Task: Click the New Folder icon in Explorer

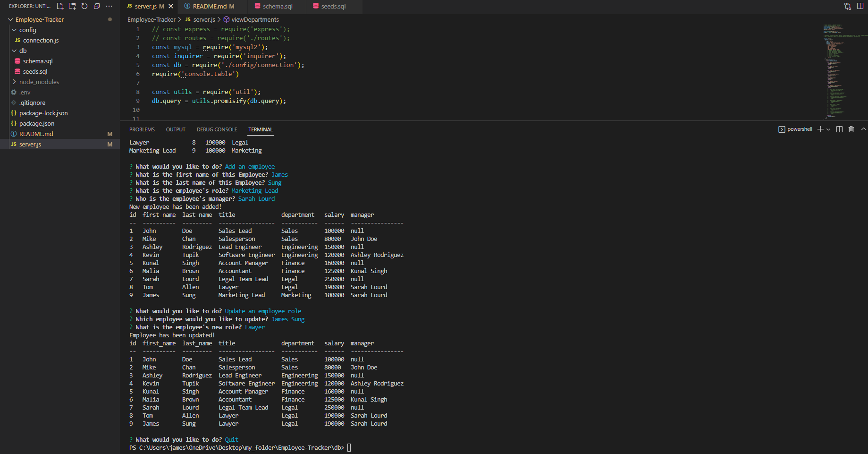Action: coord(72,6)
